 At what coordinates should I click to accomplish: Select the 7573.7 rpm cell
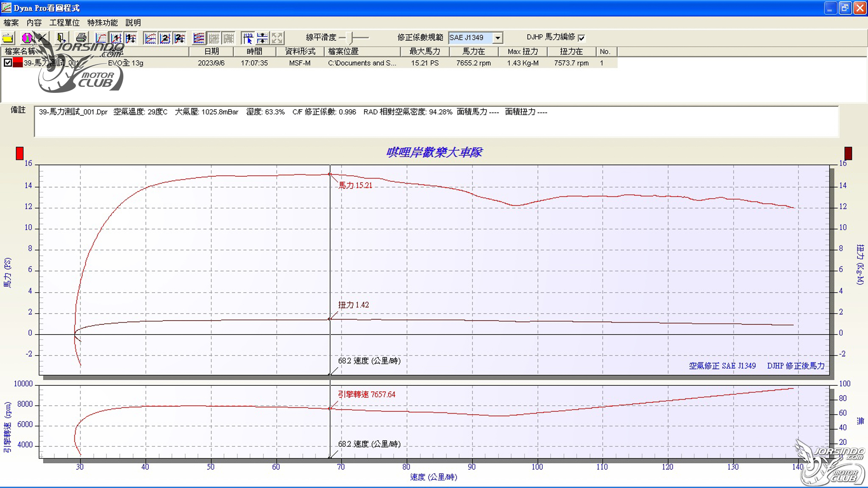[x=571, y=63]
